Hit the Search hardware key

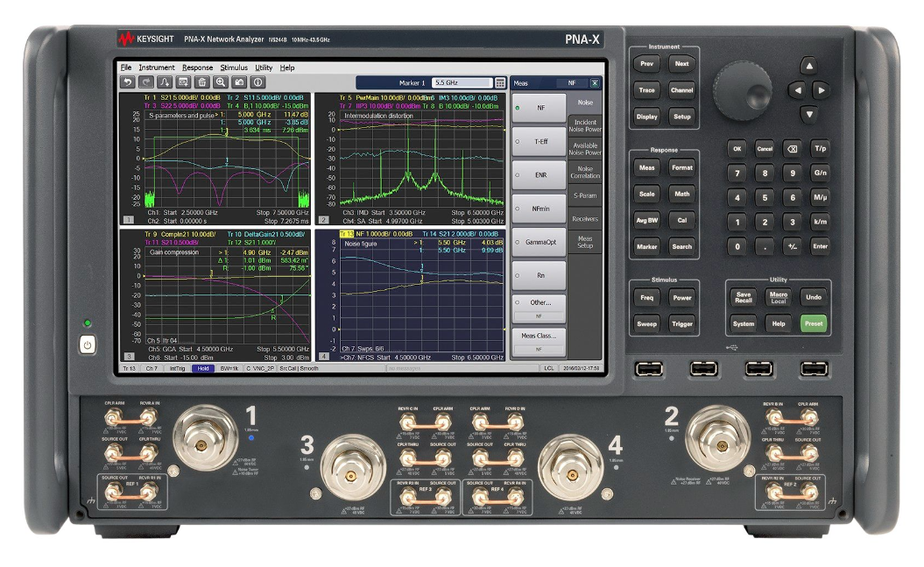681,247
